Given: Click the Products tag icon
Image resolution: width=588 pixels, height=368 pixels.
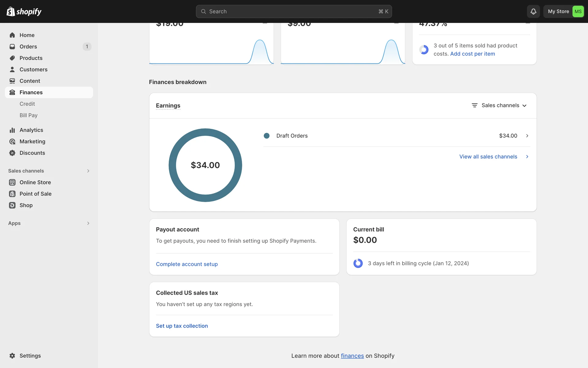Looking at the screenshot, I should [x=12, y=58].
